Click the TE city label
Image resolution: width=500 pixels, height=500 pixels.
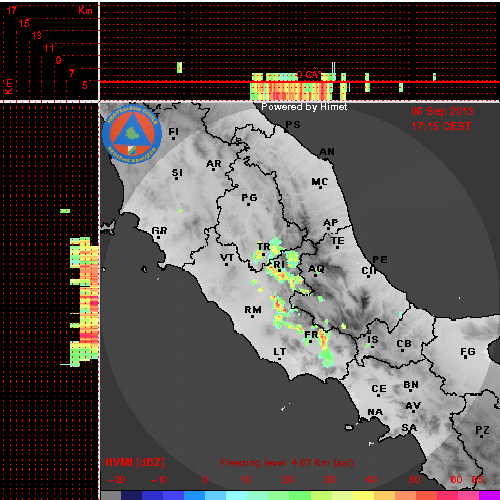338,240
